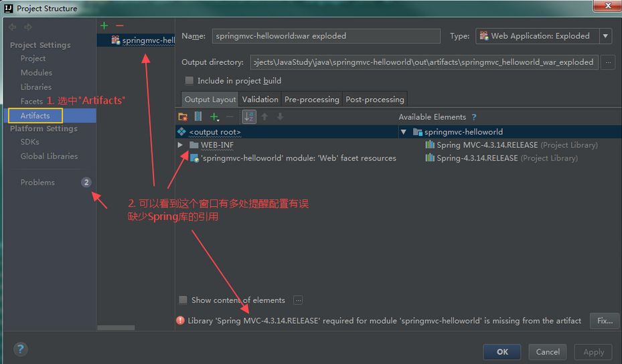Browse output directory with ellipsis button
Image resolution: width=622 pixels, height=364 pixels.
click(608, 62)
